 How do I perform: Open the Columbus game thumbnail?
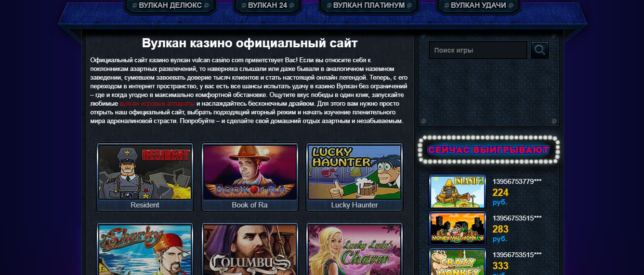pyautogui.click(x=250, y=249)
